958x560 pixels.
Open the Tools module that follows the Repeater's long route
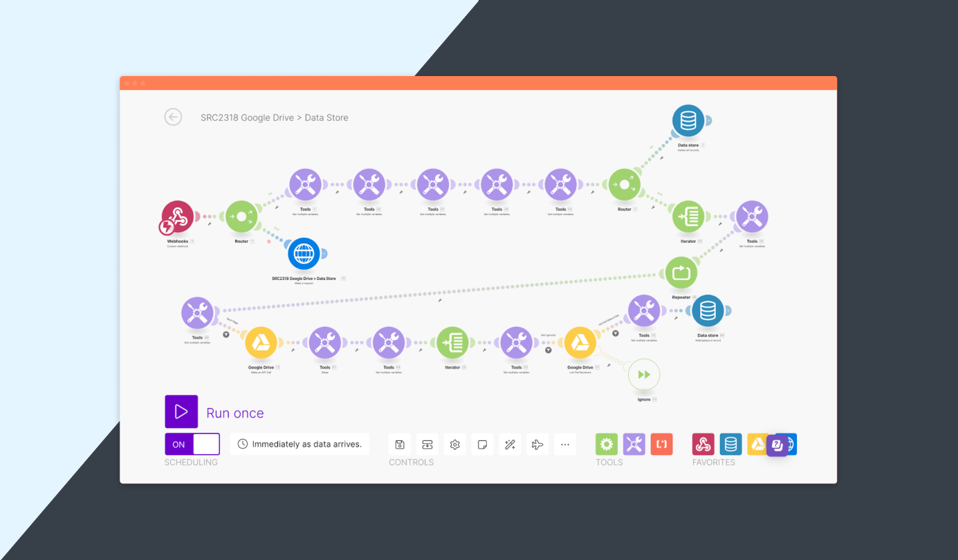pos(198,312)
